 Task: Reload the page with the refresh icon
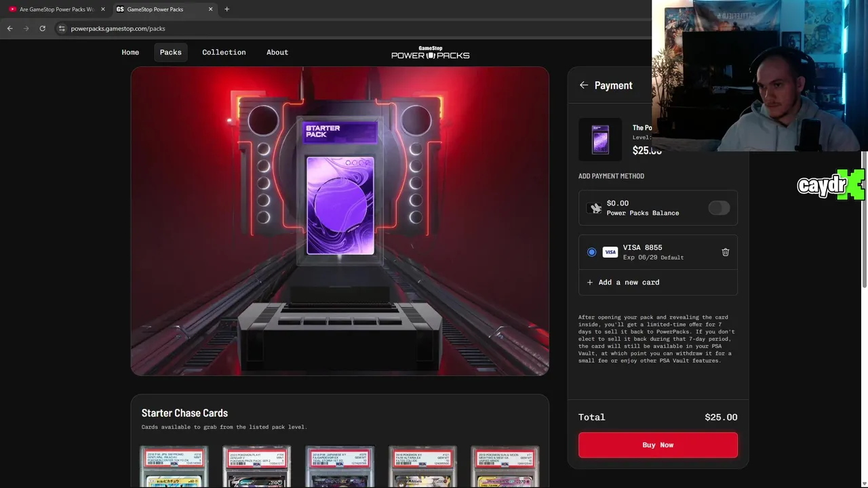[x=42, y=28]
